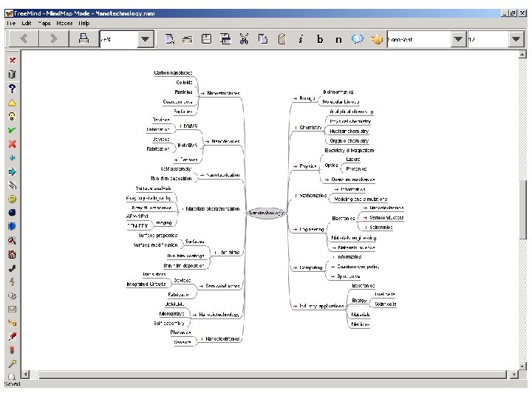Viewport: 532px width, 399px height.
Task: Add the question mark icon to node
Action: (13, 89)
